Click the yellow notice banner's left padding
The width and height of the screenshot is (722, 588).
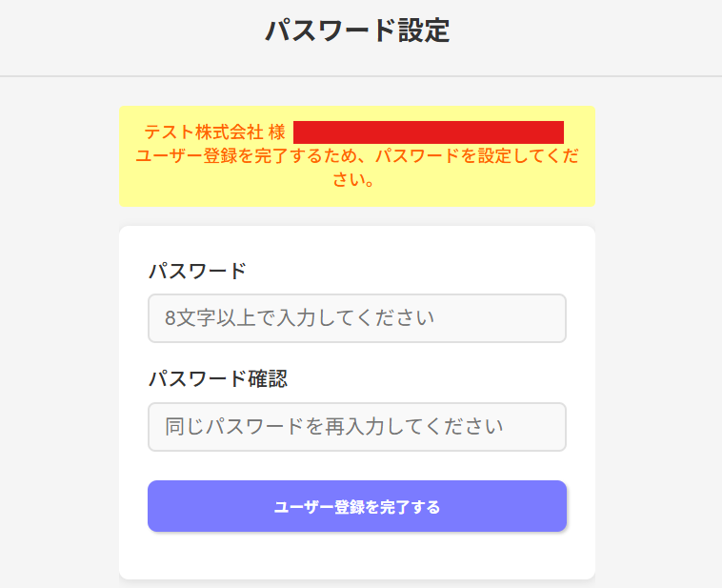(x=128, y=157)
